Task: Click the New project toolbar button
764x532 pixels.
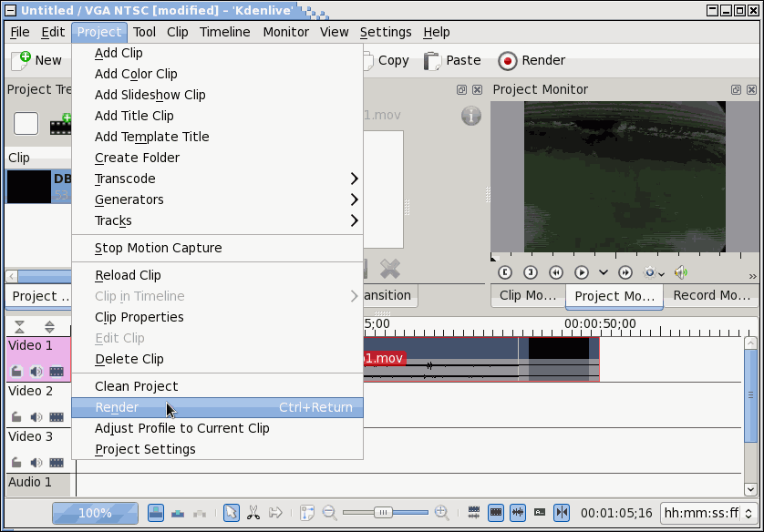Action: coord(37,60)
